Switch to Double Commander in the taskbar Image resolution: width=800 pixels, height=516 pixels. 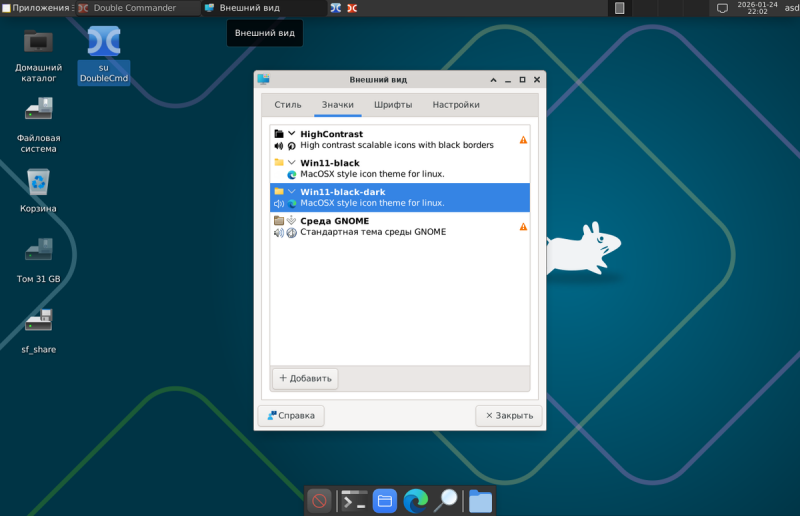click(138, 8)
